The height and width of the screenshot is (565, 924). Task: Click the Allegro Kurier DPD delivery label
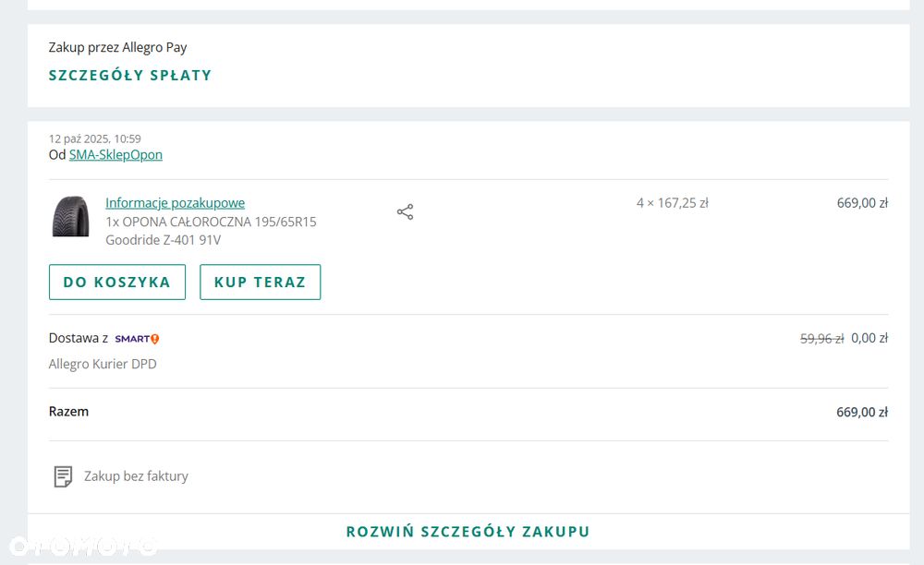click(x=103, y=365)
